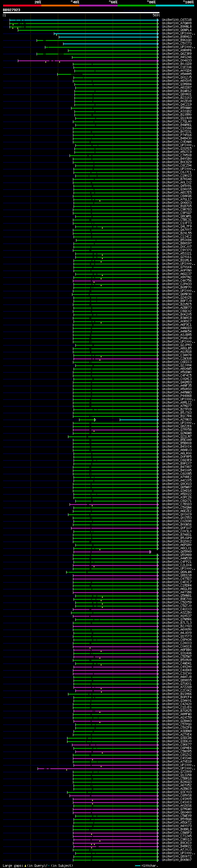Select the UniRef100_B5EXA9 label
197x868 pixels.
click(177, 440)
